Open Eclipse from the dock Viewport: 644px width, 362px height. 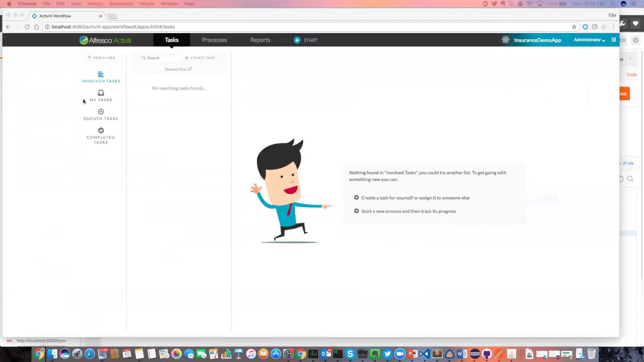[474, 354]
